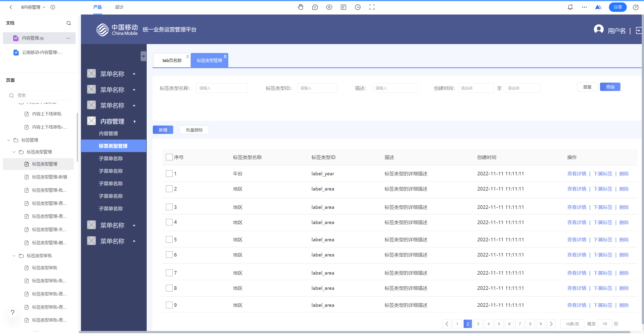Viewport: 644px width, 335px height.
Task: Collapse the 标签类型审批 folder
Action: pyautogui.click(x=14, y=256)
